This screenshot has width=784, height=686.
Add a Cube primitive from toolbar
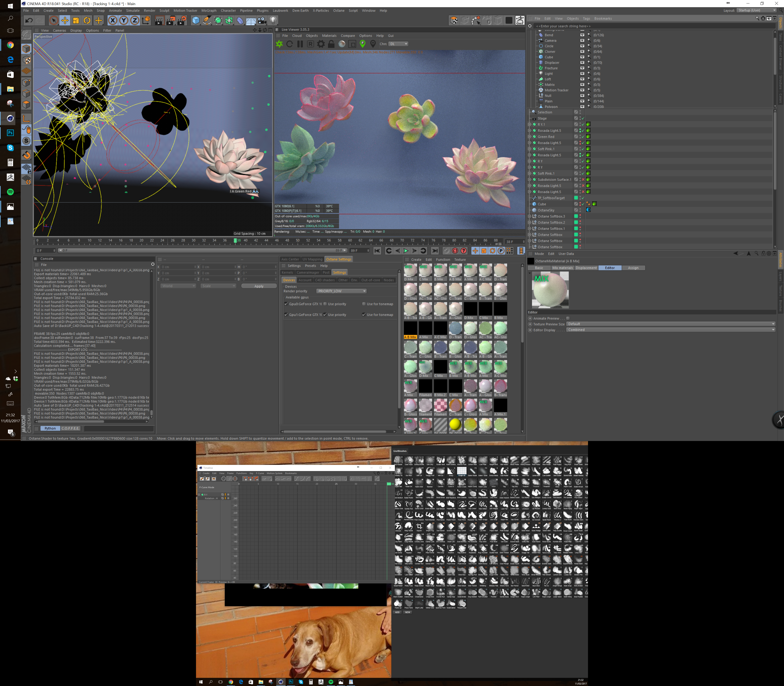tap(196, 21)
